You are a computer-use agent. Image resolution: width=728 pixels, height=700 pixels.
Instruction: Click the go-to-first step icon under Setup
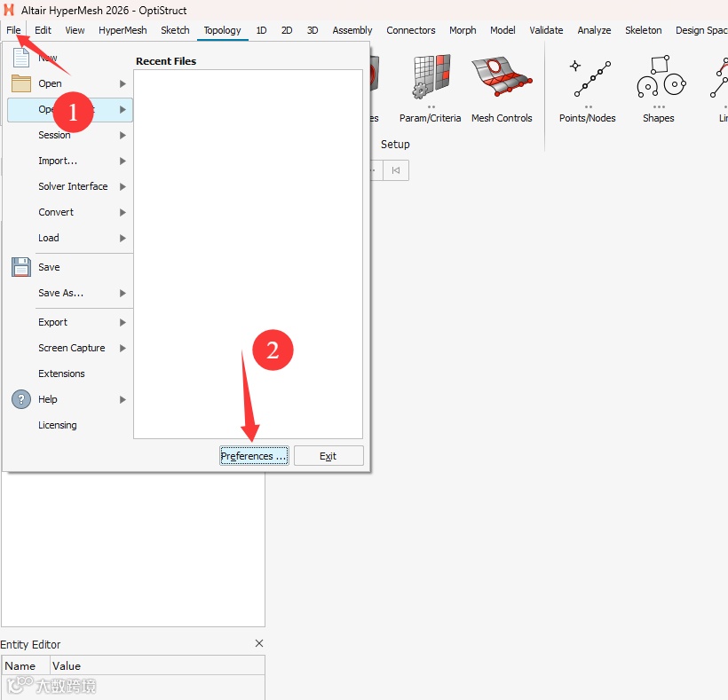[x=396, y=170]
